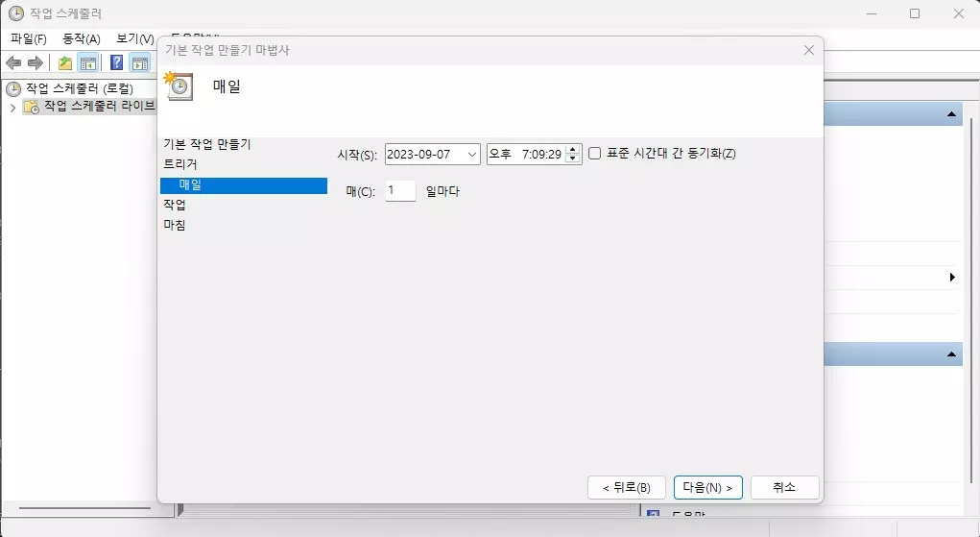
Task: Click the 취소 button
Action: [784, 488]
